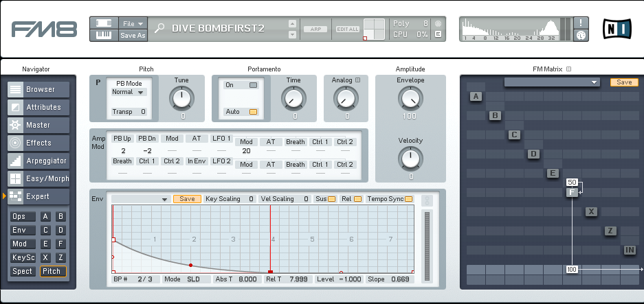644x304 pixels.
Task: Click the MIDI connector icon
Action: click(x=581, y=35)
